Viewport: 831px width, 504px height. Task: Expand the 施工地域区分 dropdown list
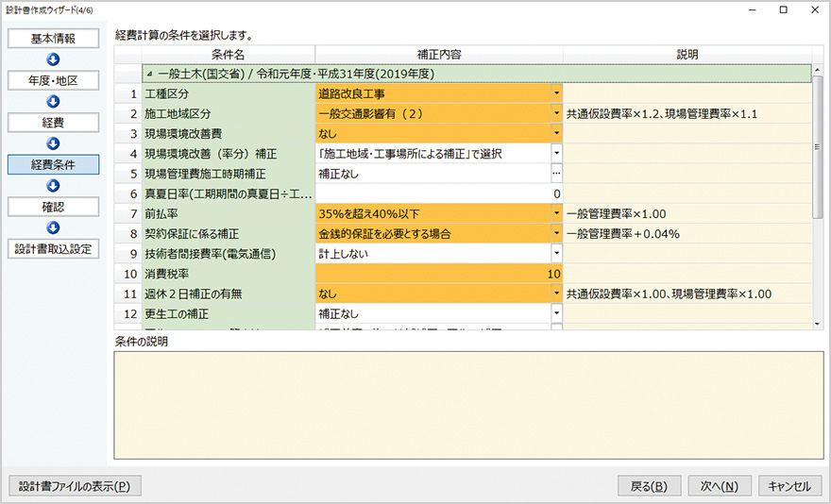[556, 114]
